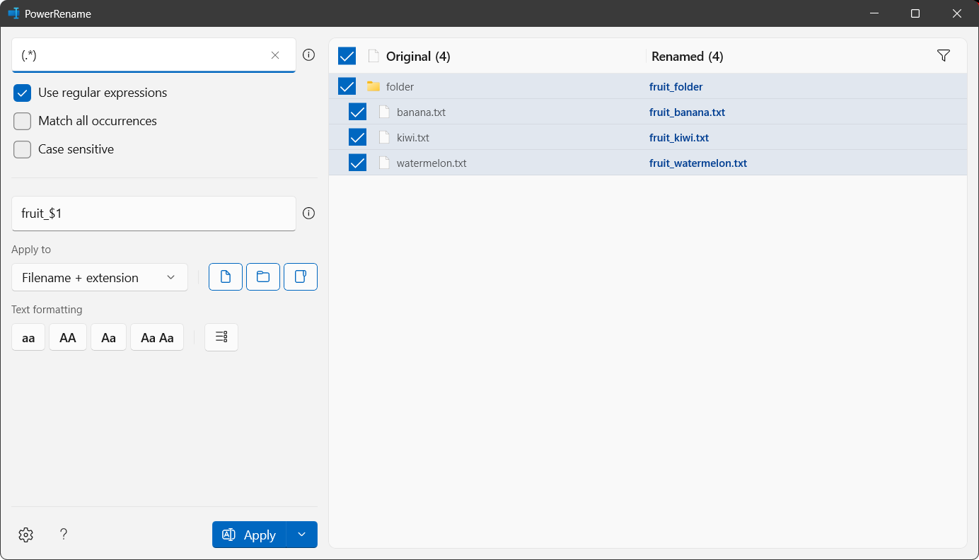Open replacement text info tooltip
979x560 pixels.
point(308,213)
